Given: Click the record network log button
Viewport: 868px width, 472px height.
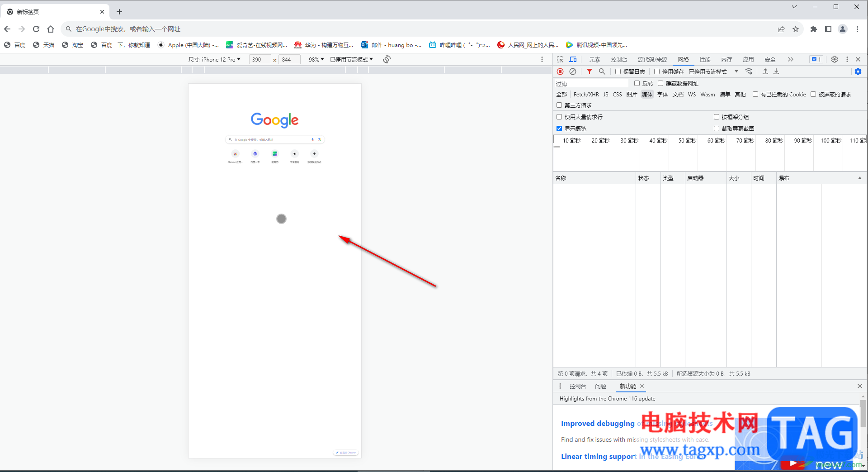Looking at the screenshot, I should [x=560, y=72].
